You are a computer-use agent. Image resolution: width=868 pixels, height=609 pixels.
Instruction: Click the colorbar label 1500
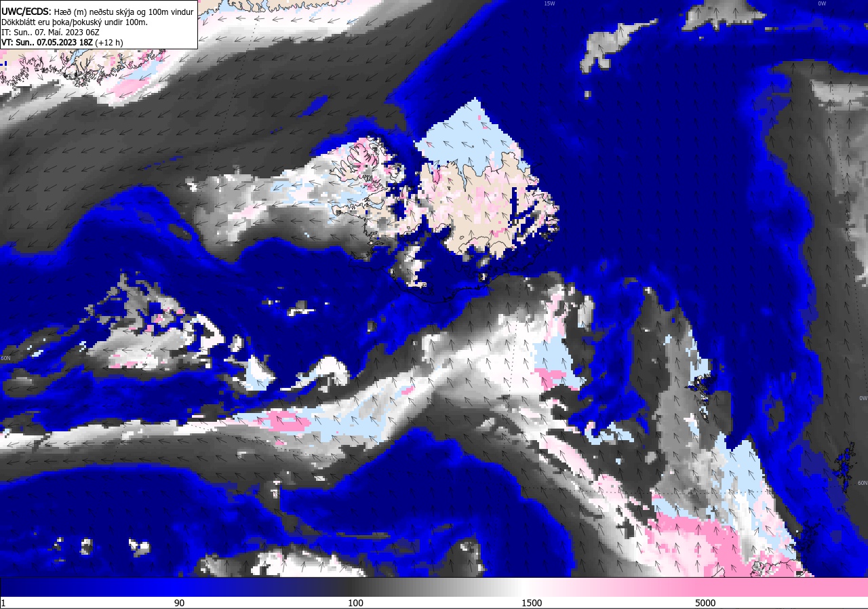point(532,603)
